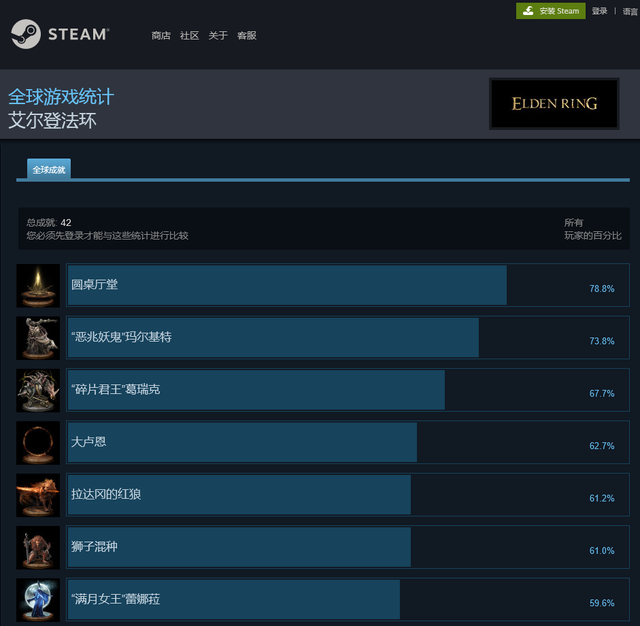Click the 大卢恩 ring achievement icon
640x626 pixels.
(x=38, y=443)
